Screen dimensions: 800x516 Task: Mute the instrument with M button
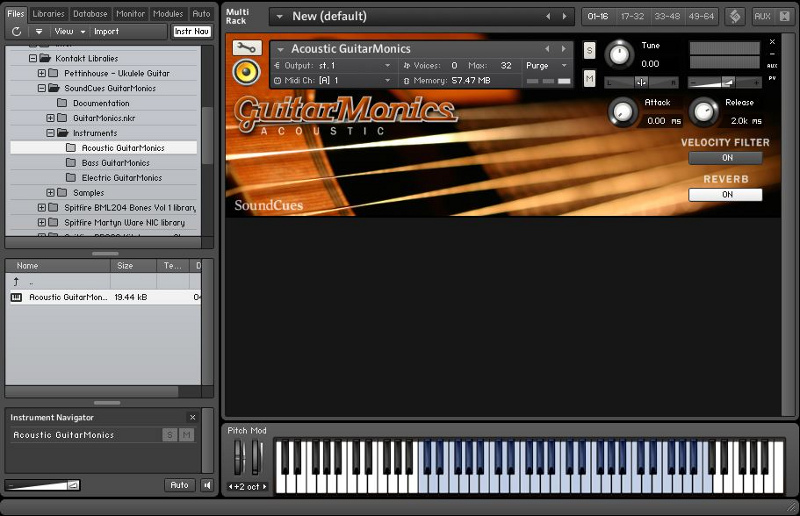(589, 79)
